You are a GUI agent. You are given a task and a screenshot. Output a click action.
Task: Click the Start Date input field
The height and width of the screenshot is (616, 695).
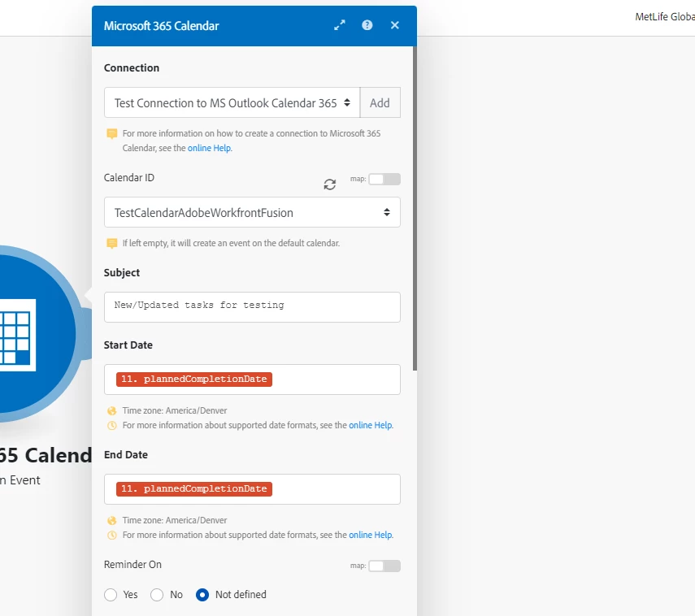tap(252, 380)
